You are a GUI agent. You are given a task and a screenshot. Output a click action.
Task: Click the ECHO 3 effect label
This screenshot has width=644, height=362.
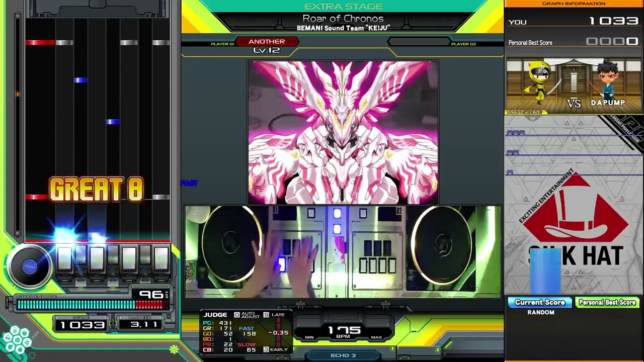pos(343,355)
